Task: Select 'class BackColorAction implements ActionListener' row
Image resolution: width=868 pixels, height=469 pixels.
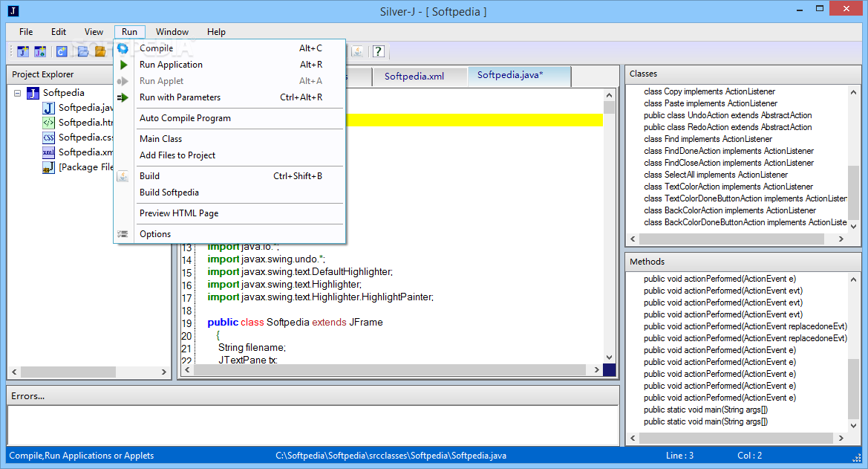Action: (730, 210)
